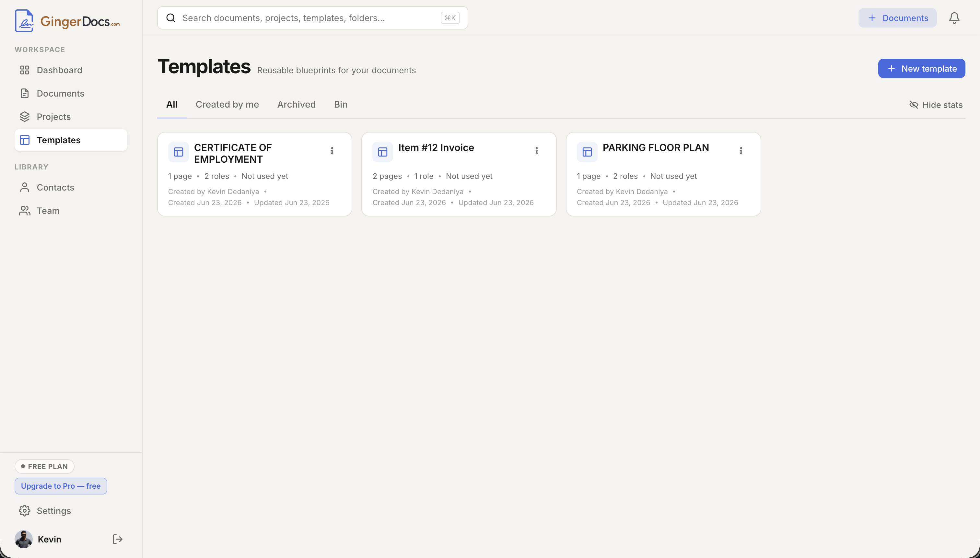Open Dashboard from the sidebar

pos(71,70)
